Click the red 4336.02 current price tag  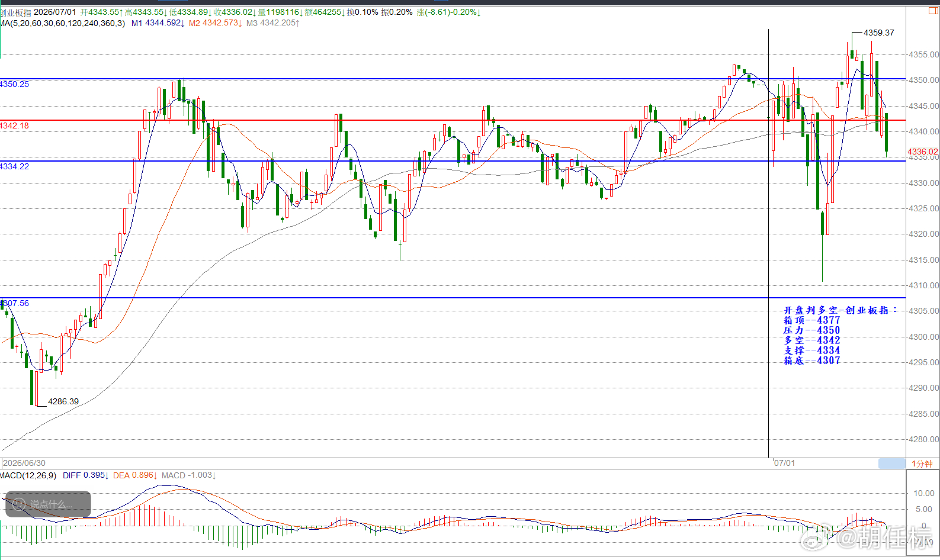coord(923,152)
